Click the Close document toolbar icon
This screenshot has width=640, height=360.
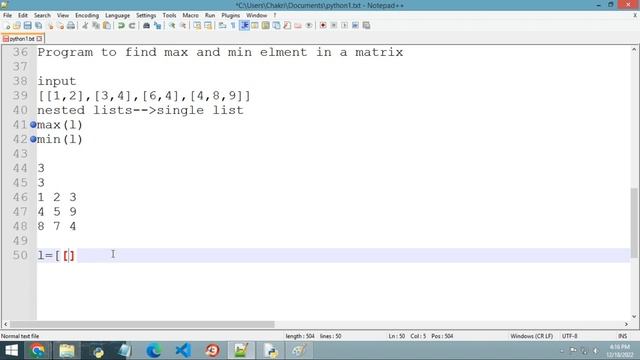click(50, 26)
